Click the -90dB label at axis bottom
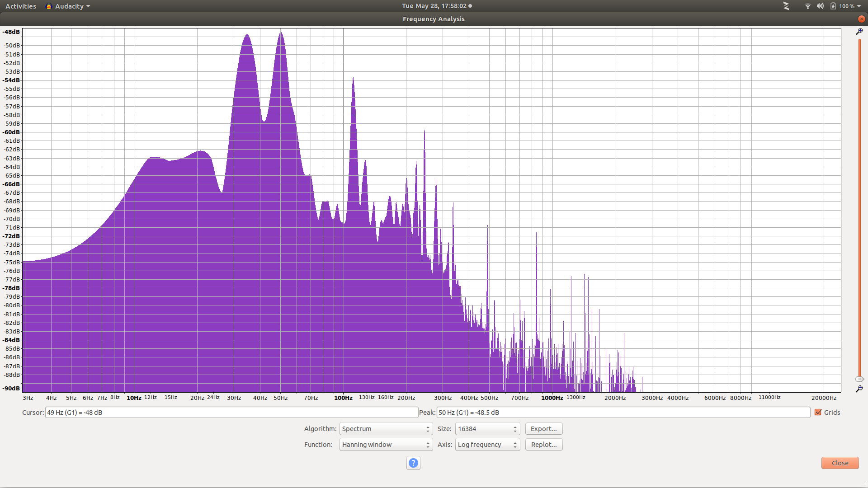The width and height of the screenshot is (868, 488). (11, 389)
